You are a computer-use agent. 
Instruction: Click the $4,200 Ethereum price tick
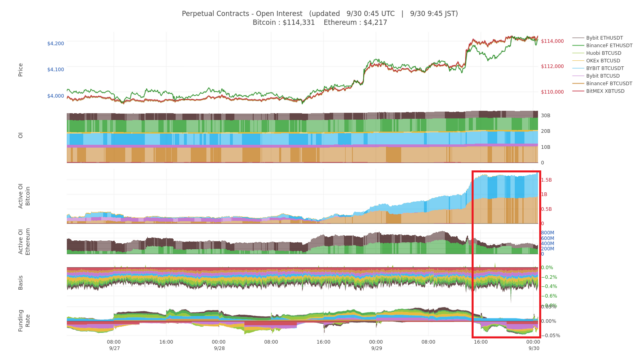pyautogui.click(x=56, y=43)
